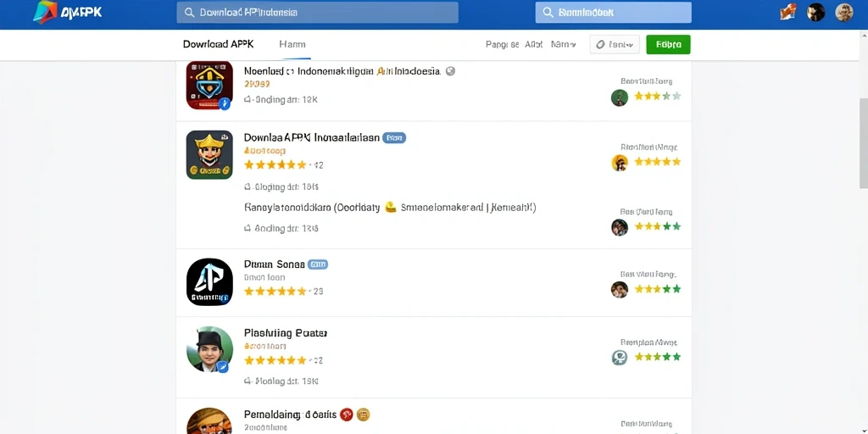Click the gray info badge after the first app title
The image size is (868, 434).
(450, 71)
